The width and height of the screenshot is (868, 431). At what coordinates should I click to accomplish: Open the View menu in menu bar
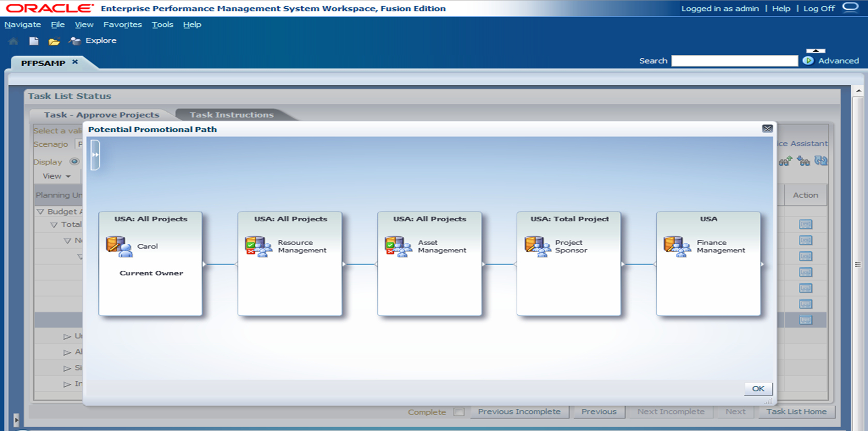pyautogui.click(x=84, y=24)
